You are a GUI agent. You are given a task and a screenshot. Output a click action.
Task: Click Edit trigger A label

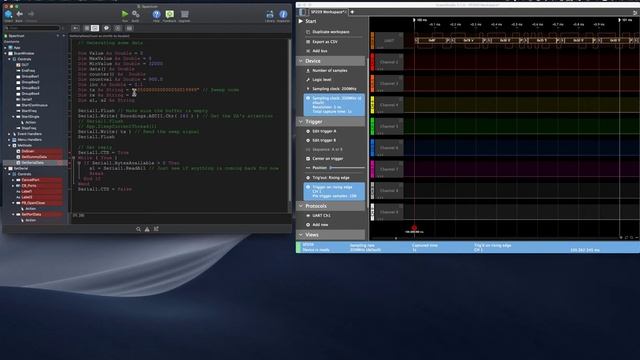click(324, 131)
